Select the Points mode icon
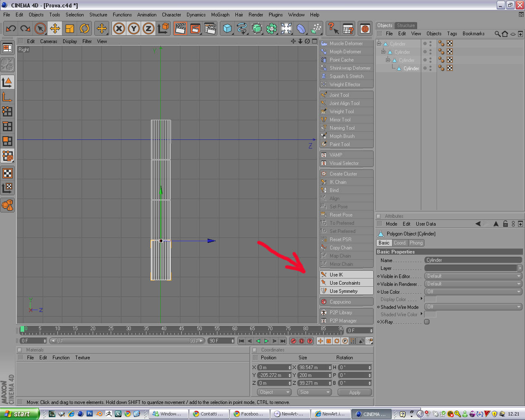The image size is (525, 420). (7, 112)
